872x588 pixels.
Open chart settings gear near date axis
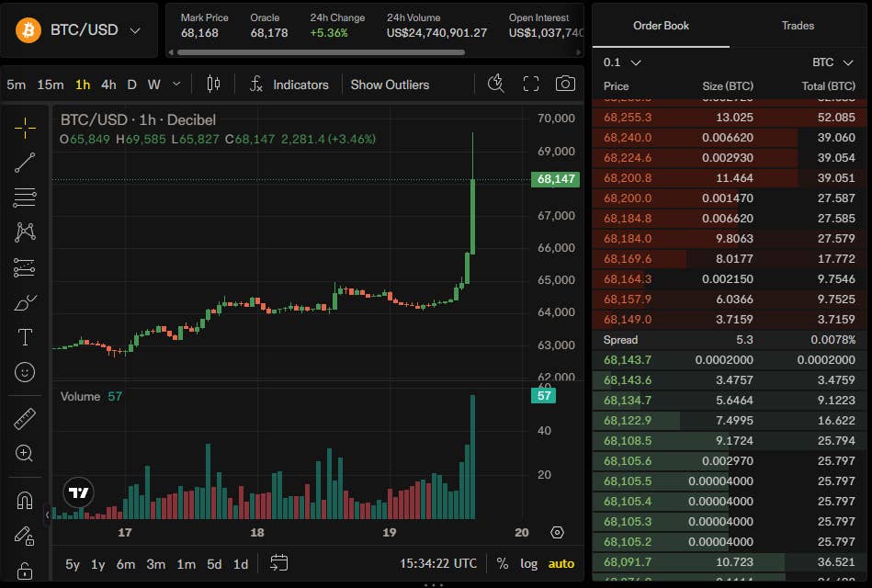(557, 532)
